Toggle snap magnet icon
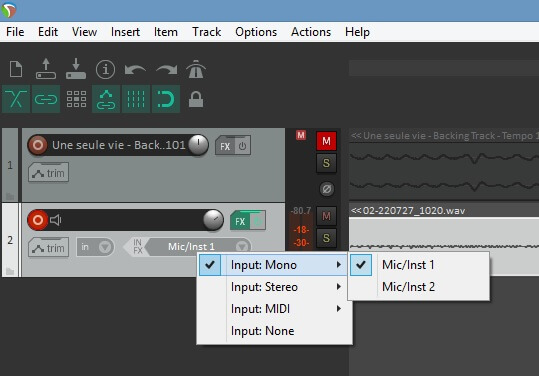Image resolution: width=539 pixels, height=376 pixels. [x=166, y=99]
